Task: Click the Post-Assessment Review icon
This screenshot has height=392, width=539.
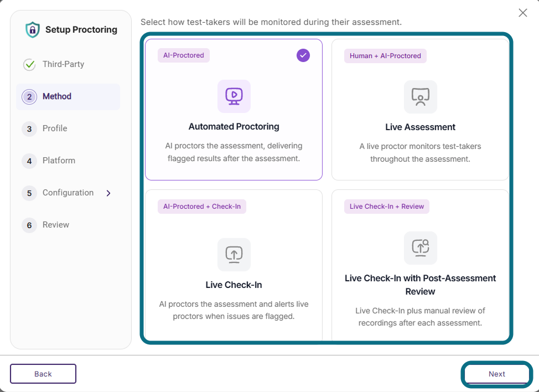Action: [x=421, y=248]
